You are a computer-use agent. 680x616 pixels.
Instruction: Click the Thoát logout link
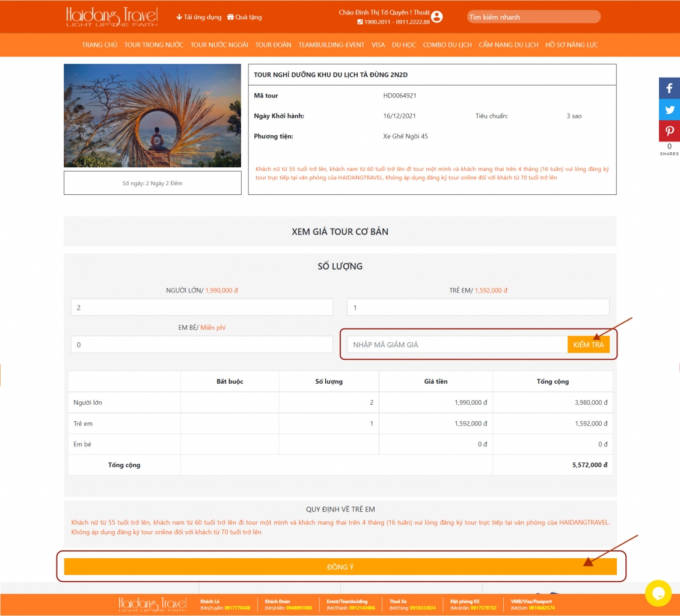[x=421, y=13]
